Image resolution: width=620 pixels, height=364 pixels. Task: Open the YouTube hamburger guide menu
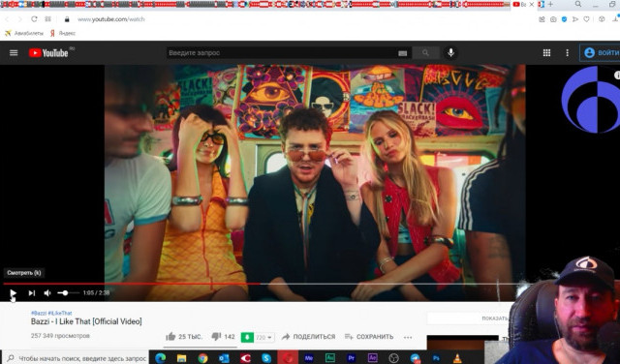[14, 52]
